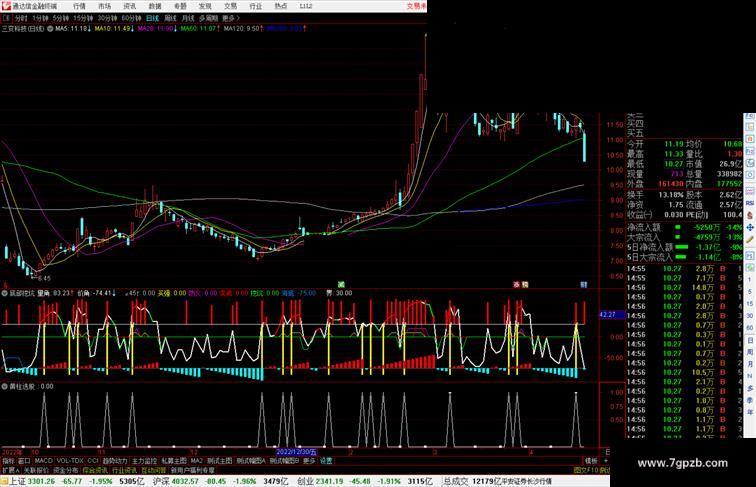The image size is (756, 487).
Task: Click the round icon beside 底部挖坑 indicator name
Action: (x=4, y=293)
